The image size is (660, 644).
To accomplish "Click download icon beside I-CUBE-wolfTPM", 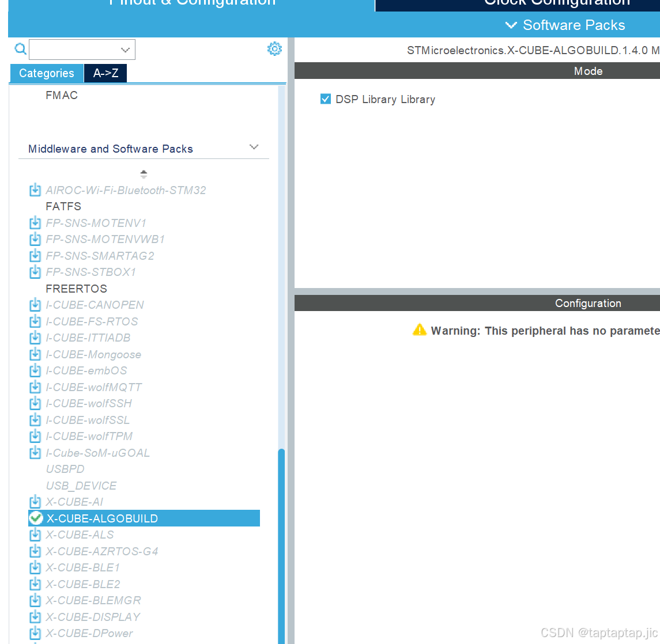I will (x=35, y=436).
